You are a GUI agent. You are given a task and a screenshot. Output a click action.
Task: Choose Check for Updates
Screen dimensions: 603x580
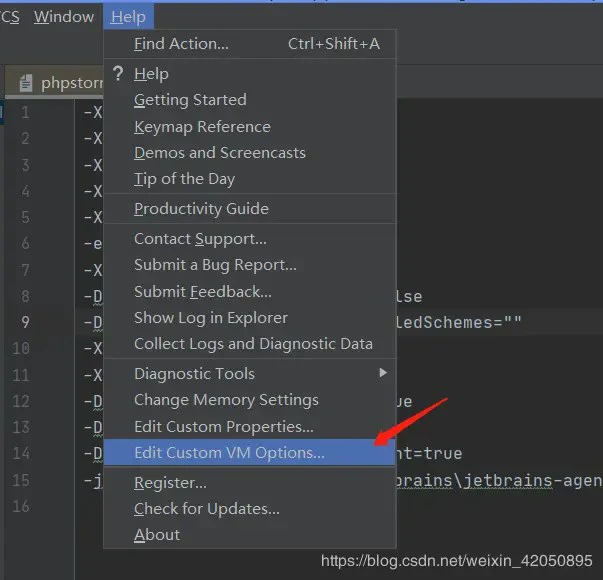pyautogui.click(x=207, y=509)
